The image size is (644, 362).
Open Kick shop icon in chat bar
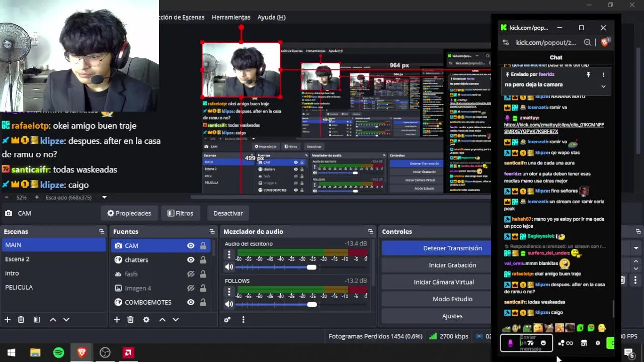point(584,343)
